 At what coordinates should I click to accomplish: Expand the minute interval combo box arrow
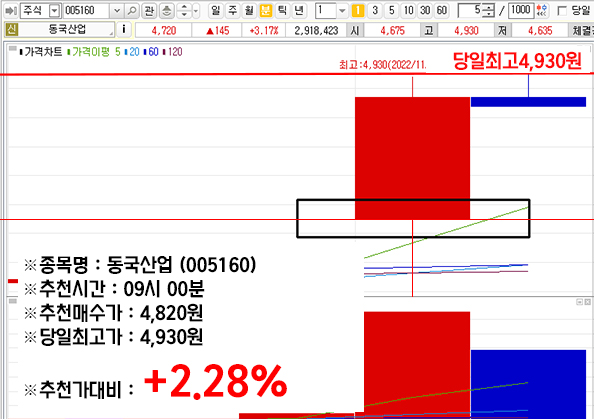pos(342,11)
